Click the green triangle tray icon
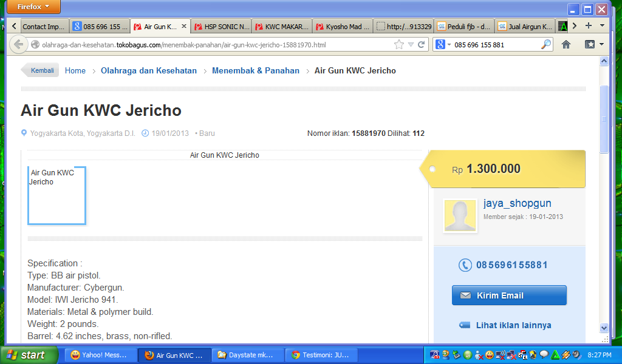Image resolution: width=622 pixels, height=364 pixels. (x=555, y=355)
